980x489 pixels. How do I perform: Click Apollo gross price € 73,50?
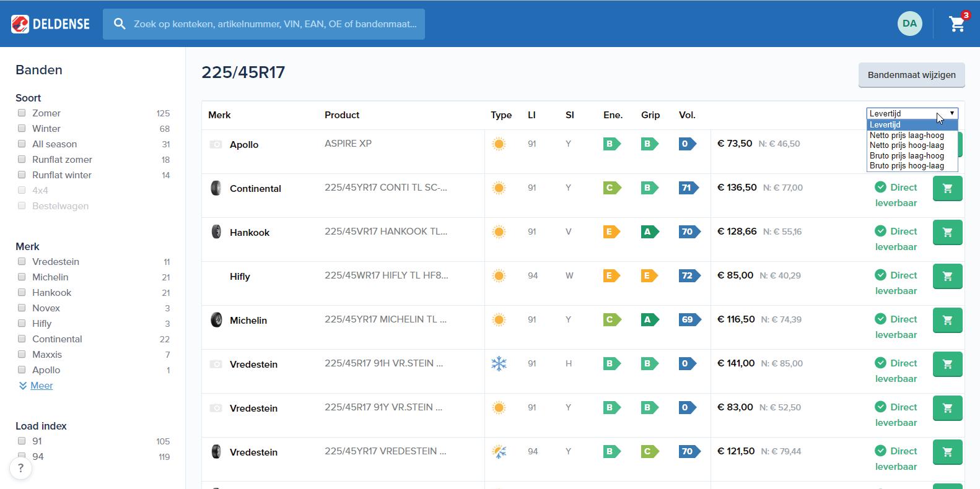point(735,144)
